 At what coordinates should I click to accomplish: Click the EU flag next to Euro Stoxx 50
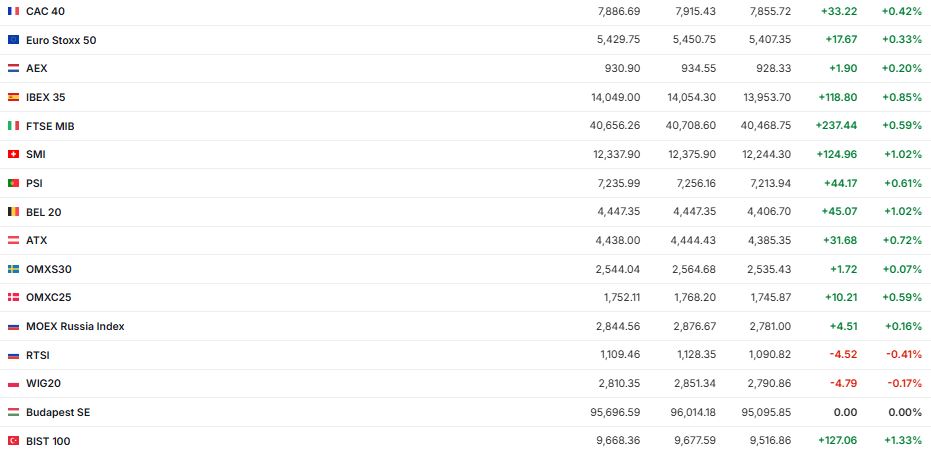point(13,40)
